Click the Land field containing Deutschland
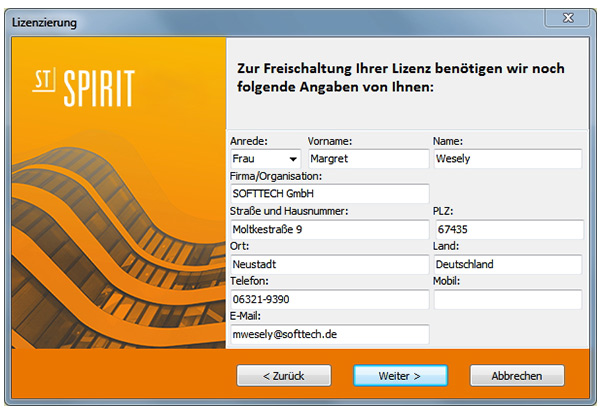The image size is (600, 413). pos(508,264)
